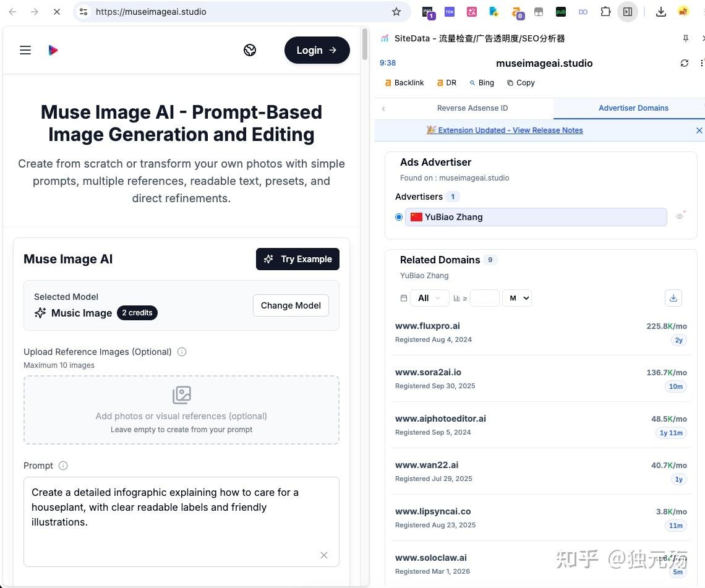Image resolution: width=705 pixels, height=588 pixels.
Task: Refresh SiteData for museimageai.studio
Action: tap(685, 63)
